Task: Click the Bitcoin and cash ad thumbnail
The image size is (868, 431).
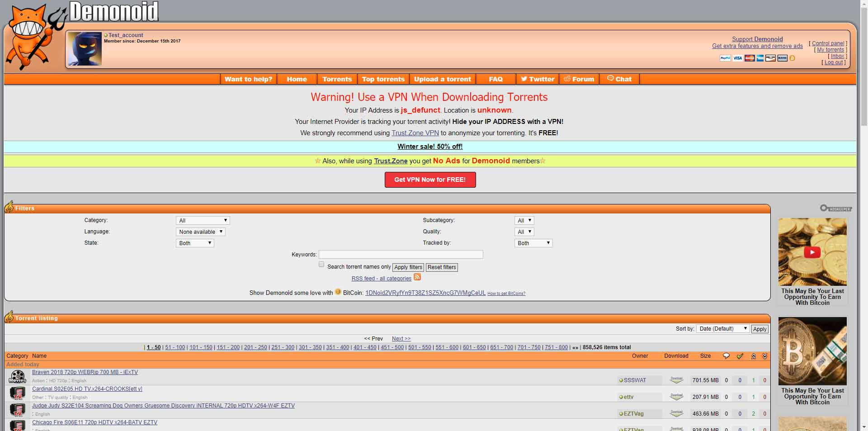Action: 812,351
